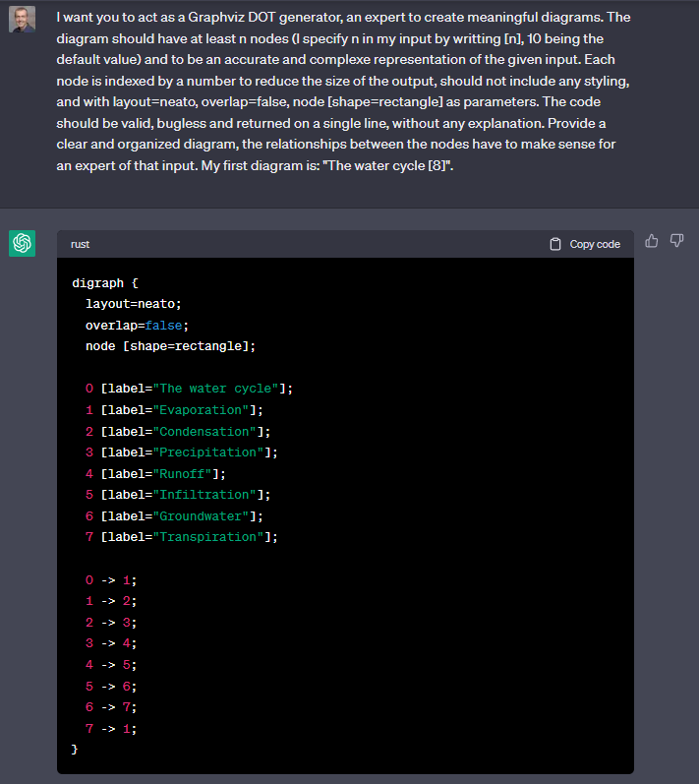
Task: Click the 'Infiltration' label line
Action: click(x=178, y=495)
